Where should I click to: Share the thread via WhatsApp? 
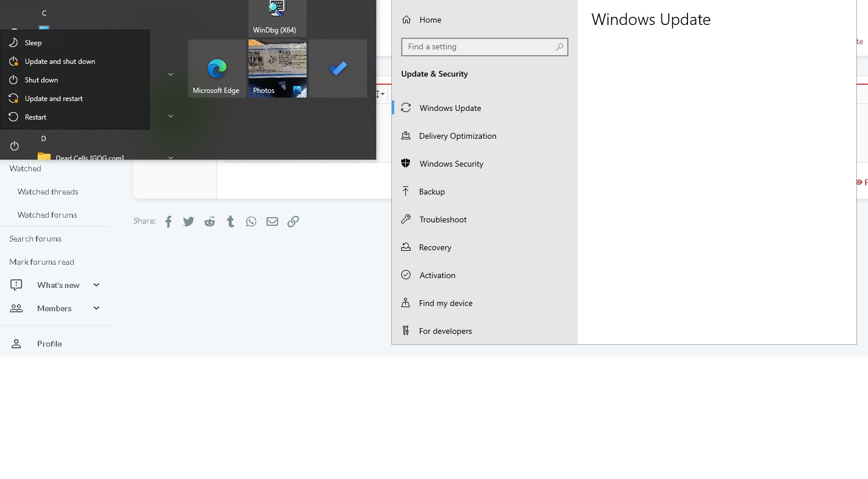251,221
